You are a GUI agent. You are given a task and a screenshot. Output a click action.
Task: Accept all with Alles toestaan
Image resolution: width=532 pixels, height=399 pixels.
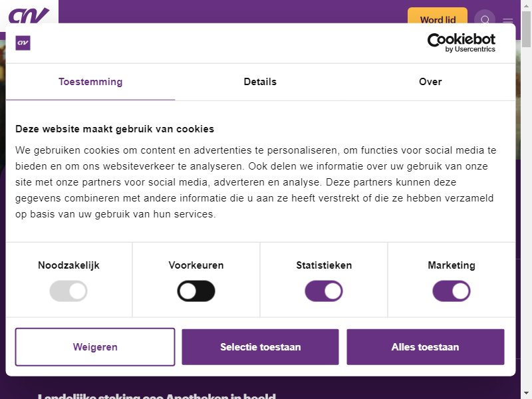point(426,346)
